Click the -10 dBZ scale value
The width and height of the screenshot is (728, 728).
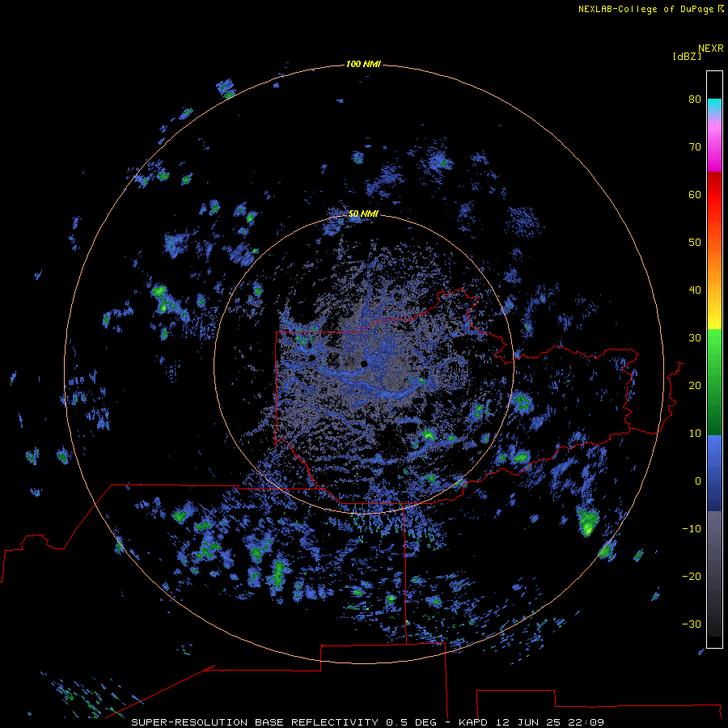[692, 529]
